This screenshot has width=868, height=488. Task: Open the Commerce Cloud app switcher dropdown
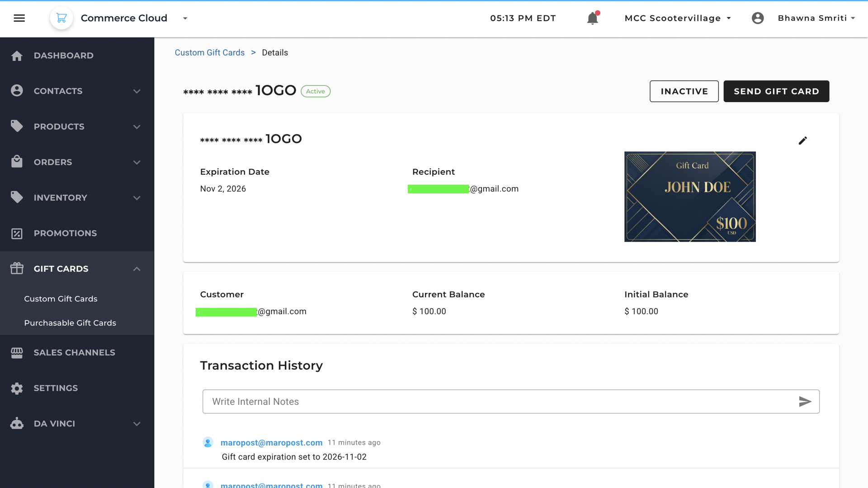[x=185, y=18]
